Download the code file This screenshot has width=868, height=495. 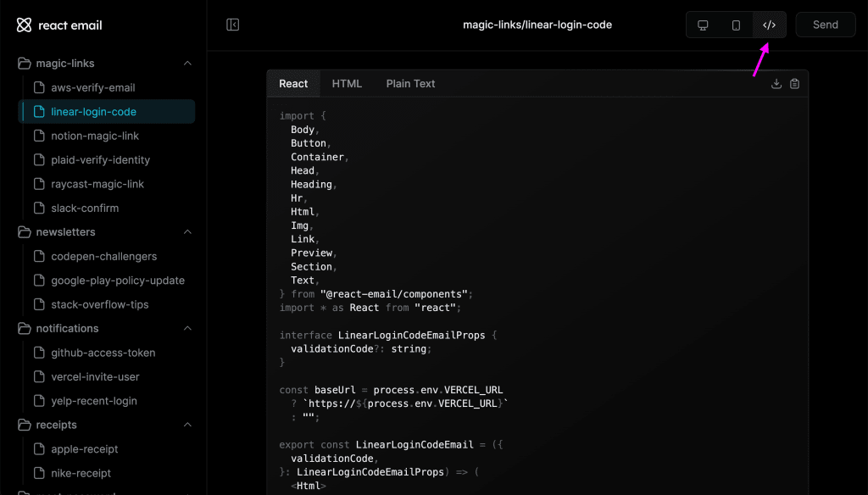(x=776, y=84)
